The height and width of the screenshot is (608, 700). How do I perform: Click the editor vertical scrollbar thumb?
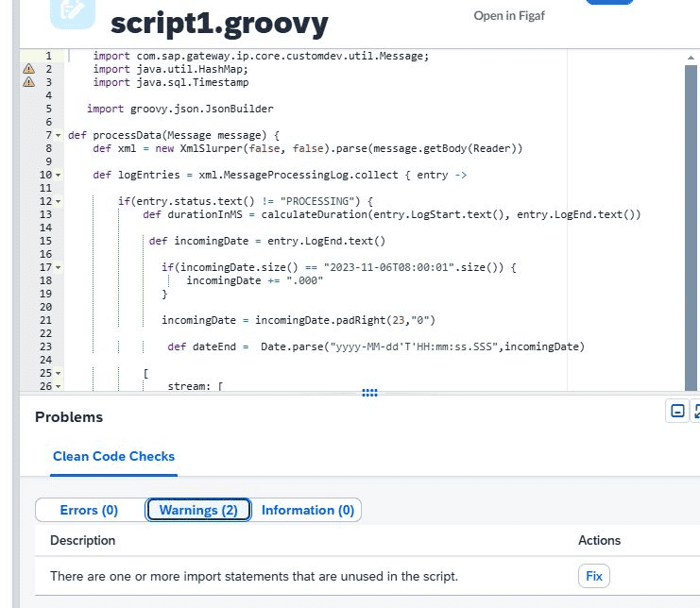(691, 228)
